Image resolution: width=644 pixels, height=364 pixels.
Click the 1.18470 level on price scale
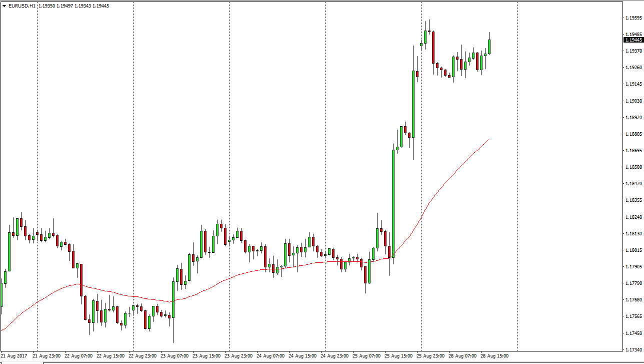tap(633, 184)
